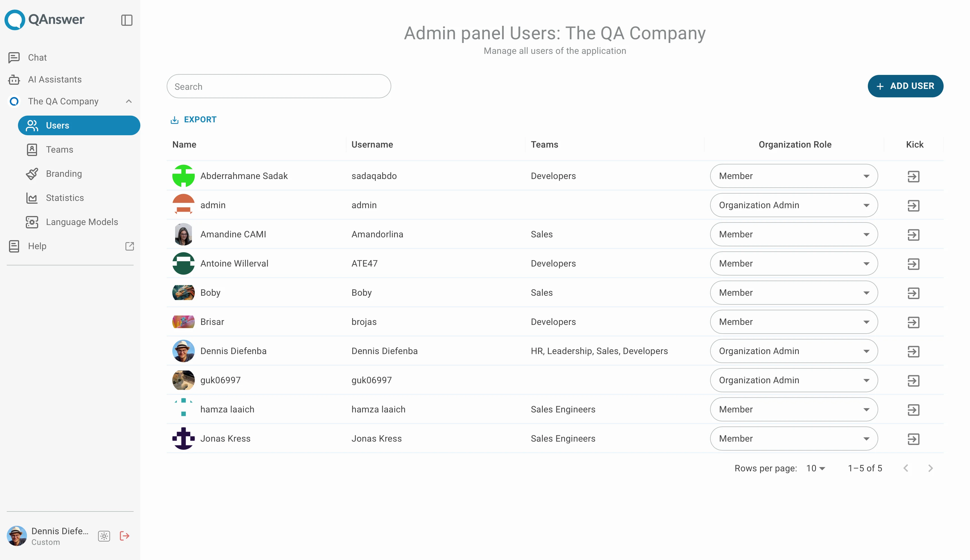Click username 'sadaqabdo'

[374, 176]
